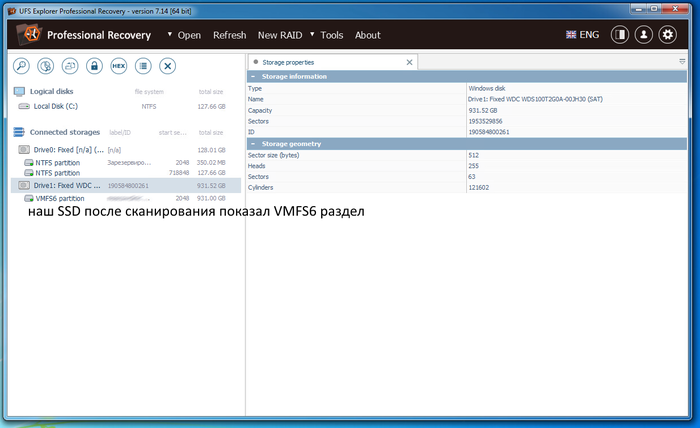Click the save disk image icon

pyautogui.click(x=70, y=66)
